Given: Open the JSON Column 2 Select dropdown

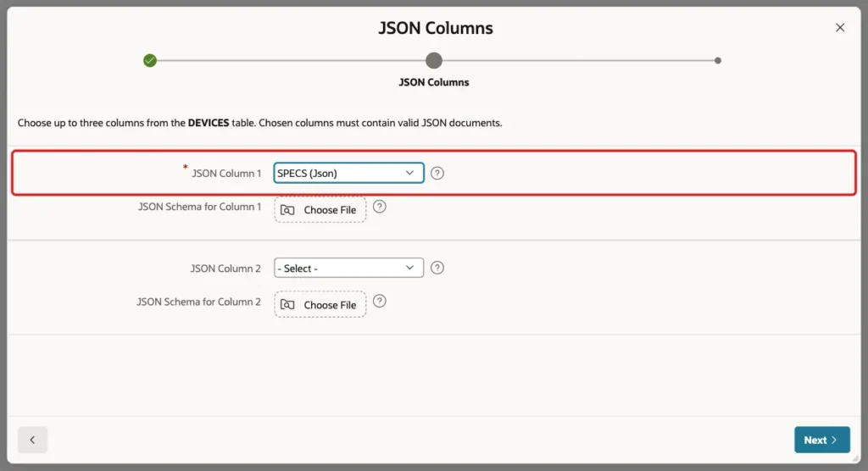Looking at the screenshot, I should click(x=348, y=268).
